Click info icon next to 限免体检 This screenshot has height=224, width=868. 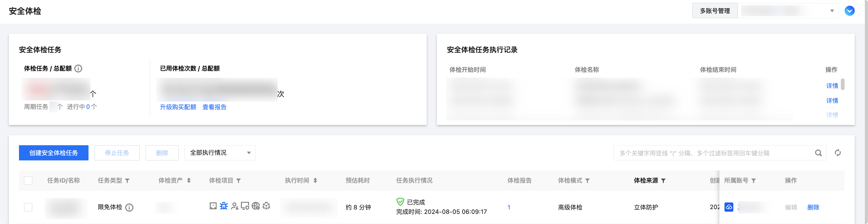[x=129, y=207]
